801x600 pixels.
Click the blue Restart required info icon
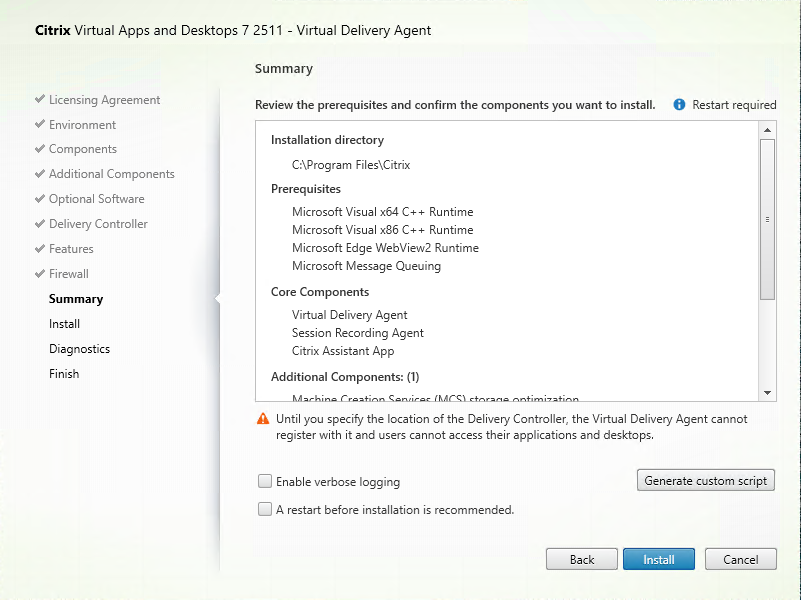tap(680, 105)
